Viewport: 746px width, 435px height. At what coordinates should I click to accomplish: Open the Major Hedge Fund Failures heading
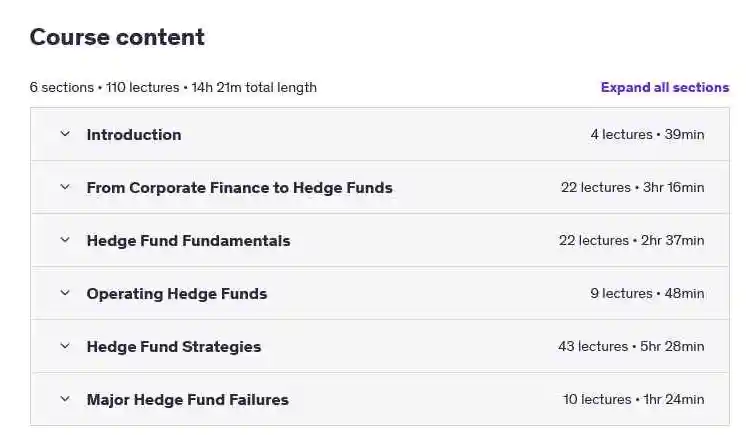pyautogui.click(x=187, y=399)
